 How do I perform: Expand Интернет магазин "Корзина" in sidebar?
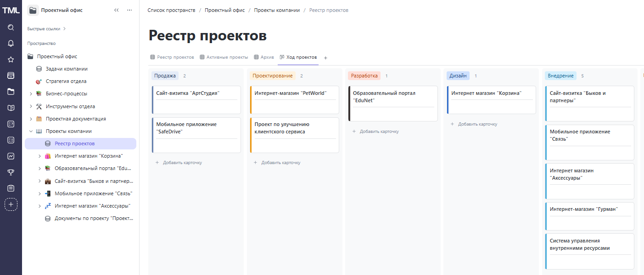click(x=39, y=155)
